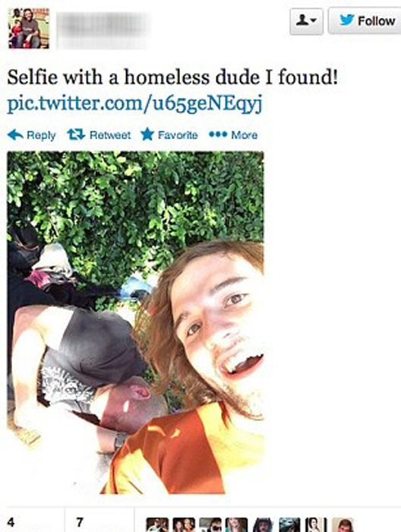Viewport: 401px width, 532px height.
Task: Open the first avatar in the retweeter row
Action: (x=157, y=524)
